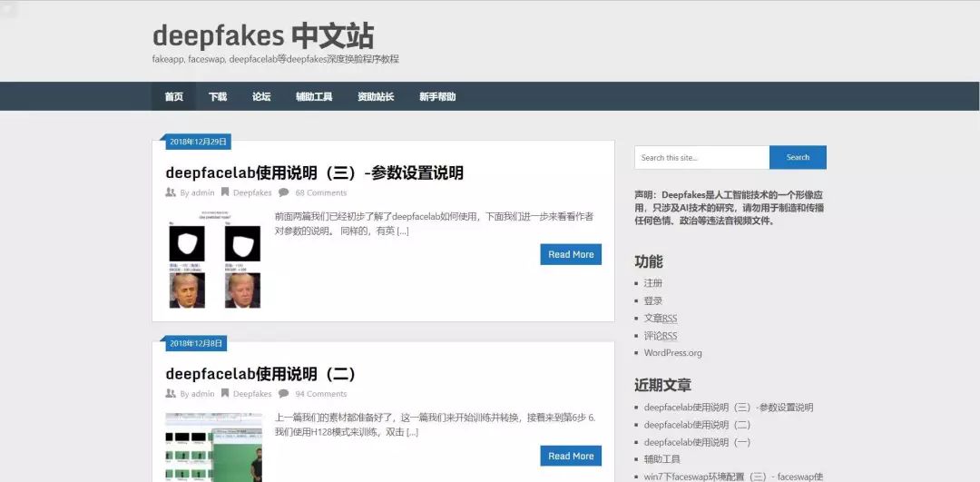Click 注册 in the 功能 sidebar
Screen dimensions: 980x482
[x=653, y=283]
